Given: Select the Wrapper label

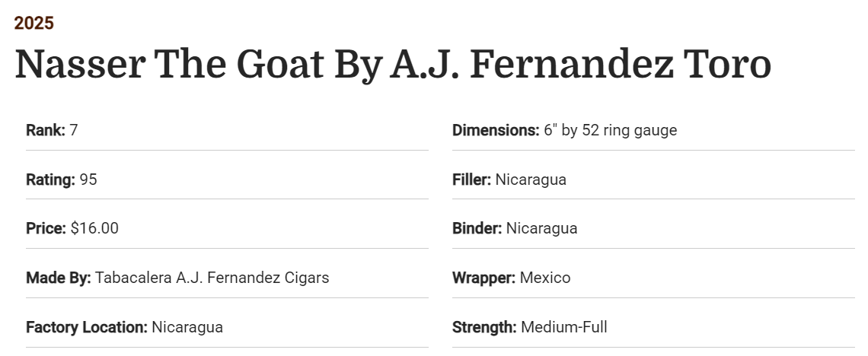Looking at the screenshot, I should click(483, 278).
